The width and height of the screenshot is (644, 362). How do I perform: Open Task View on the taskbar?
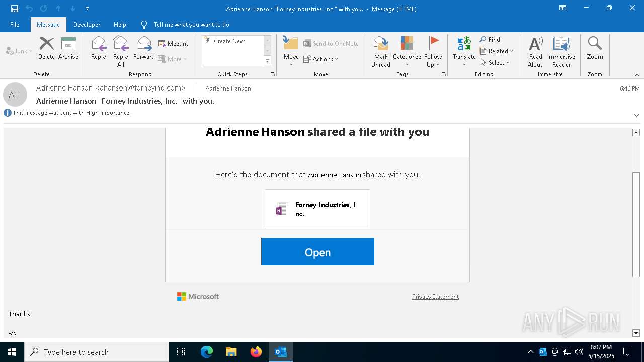[x=181, y=352]
